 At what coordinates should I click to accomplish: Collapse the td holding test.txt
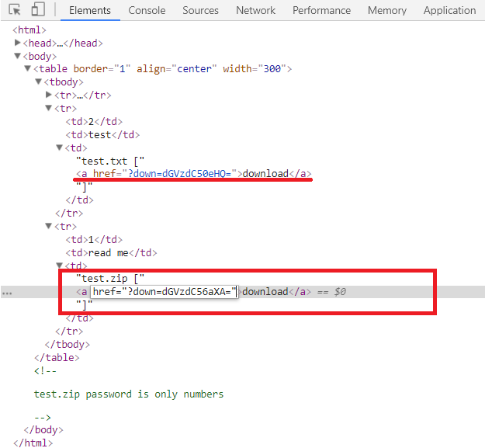tap(60, 148)
